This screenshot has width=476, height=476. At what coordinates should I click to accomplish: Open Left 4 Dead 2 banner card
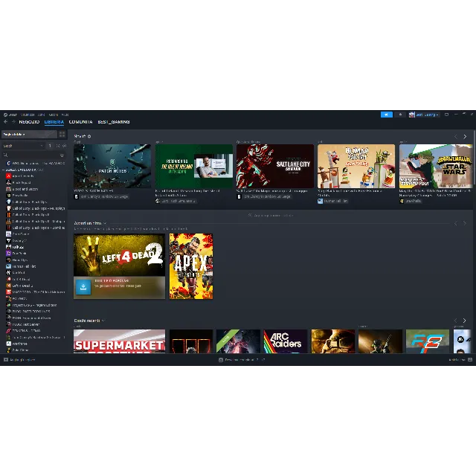[x=119, y=266]
